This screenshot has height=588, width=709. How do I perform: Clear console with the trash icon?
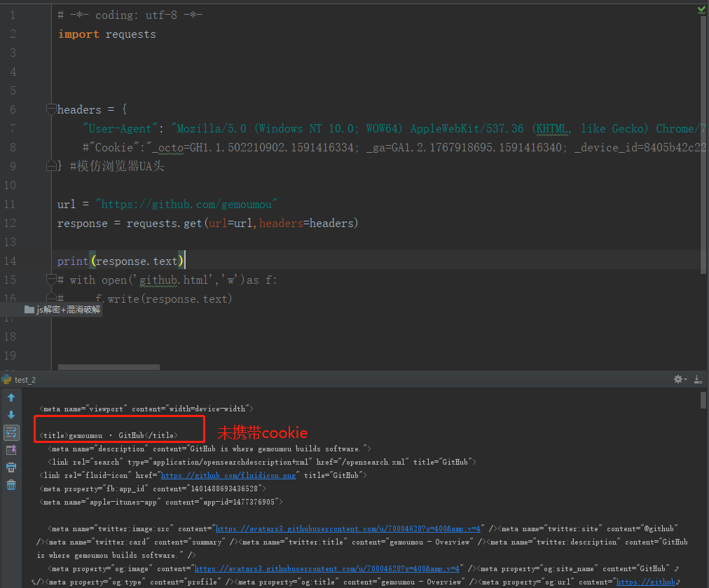click(x=11, y=485)
